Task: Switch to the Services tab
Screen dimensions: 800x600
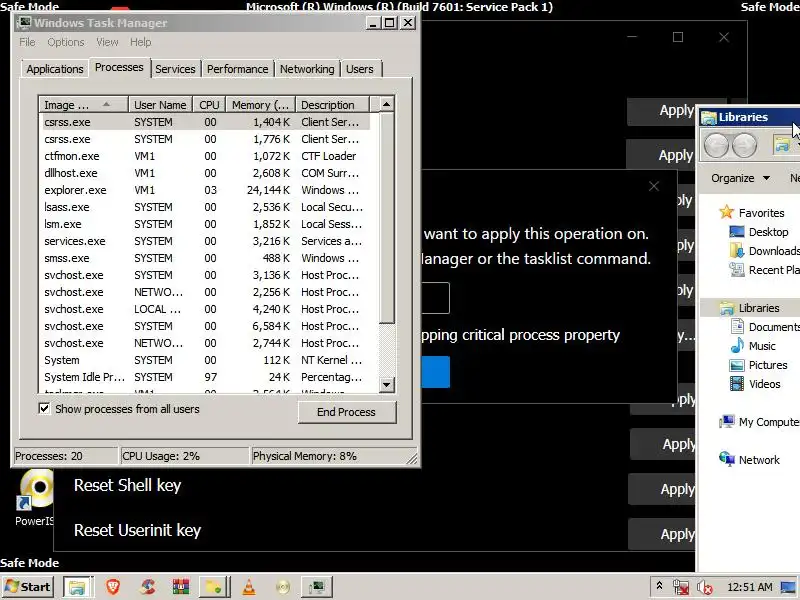Action: point(175,69)
